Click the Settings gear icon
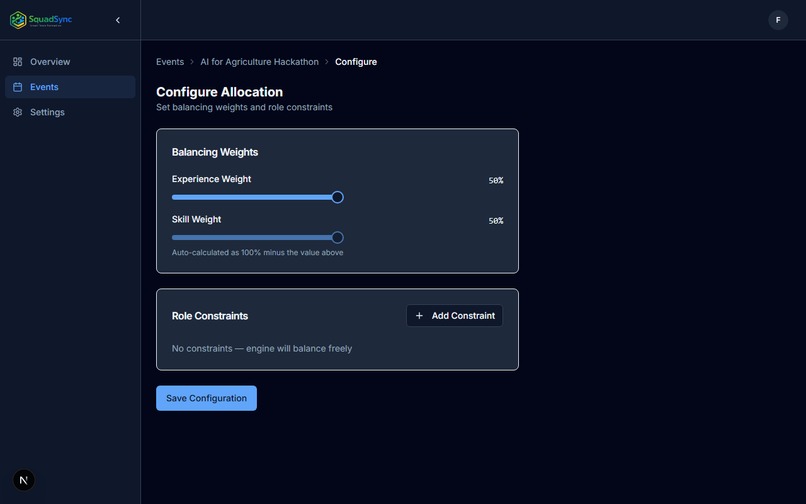This screenshot has width=806, height=504. coord(17,112)
